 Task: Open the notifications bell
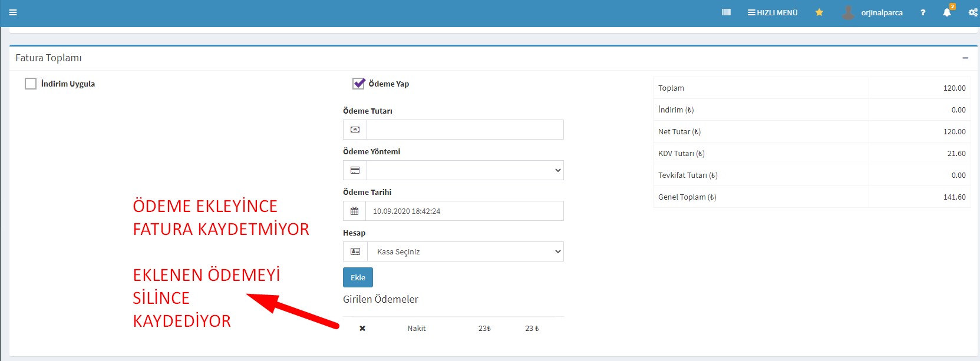point(947,12)
